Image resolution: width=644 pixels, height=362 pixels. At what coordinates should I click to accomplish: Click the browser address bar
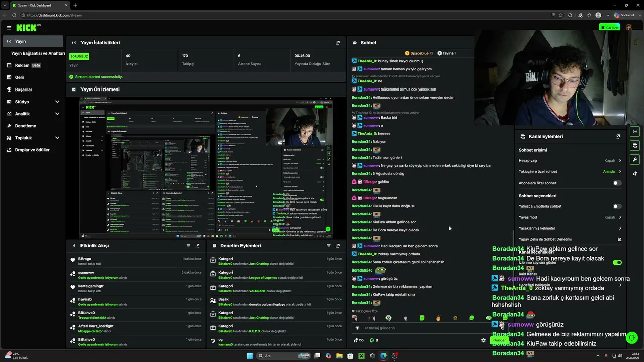tap(287, 15)
